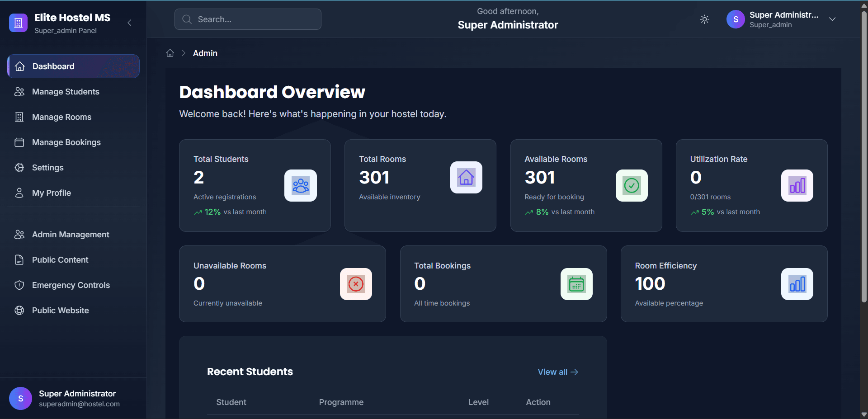868x419 pixels.
Task: Click the Manage Rooms building icon
Action: (x=19, y=117)
